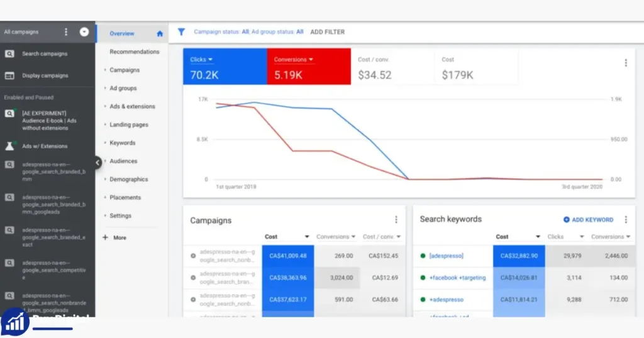
Task: Open Placements page
Action: pos(125,197)
